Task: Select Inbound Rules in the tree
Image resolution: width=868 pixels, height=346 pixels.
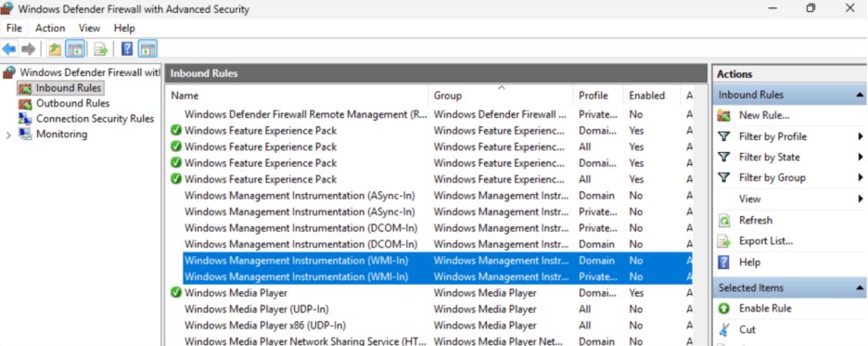Action: 69,88
